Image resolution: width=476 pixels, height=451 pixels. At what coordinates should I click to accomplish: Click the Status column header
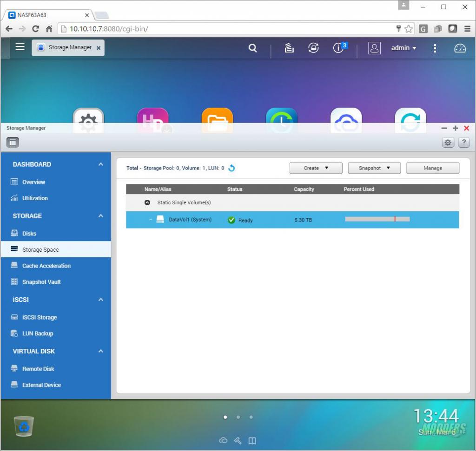235,189
